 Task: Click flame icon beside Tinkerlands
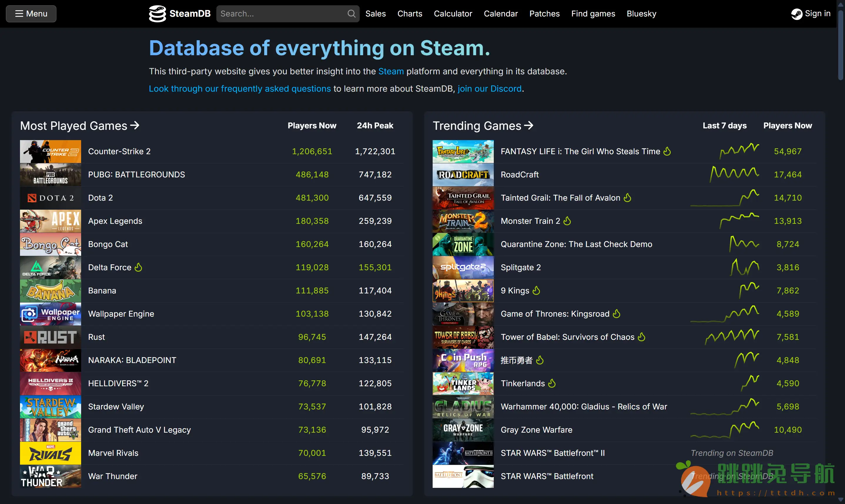point(552,383)
